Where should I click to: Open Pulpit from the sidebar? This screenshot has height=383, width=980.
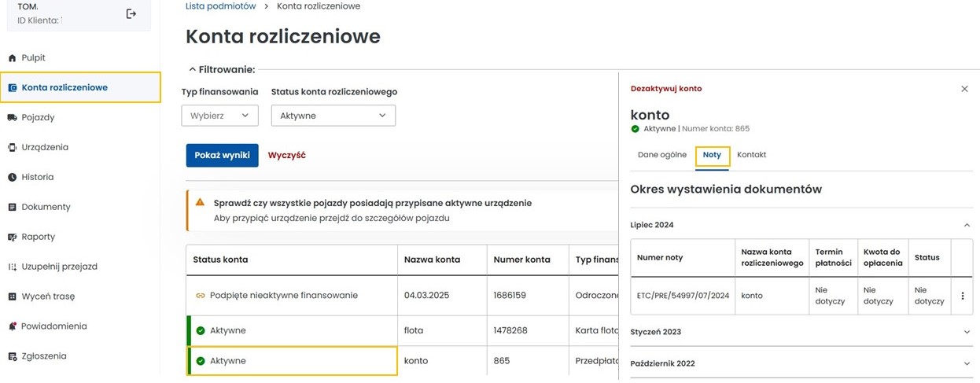[x=33, y=57]
